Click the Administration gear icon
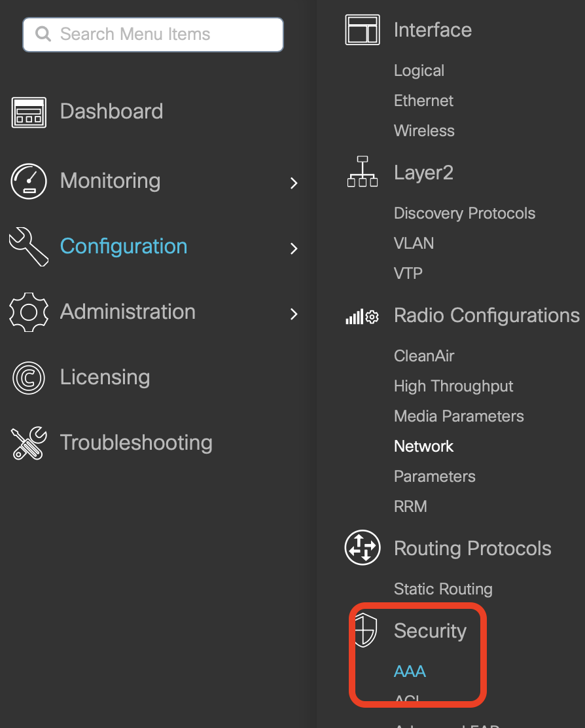 (29, 312)
